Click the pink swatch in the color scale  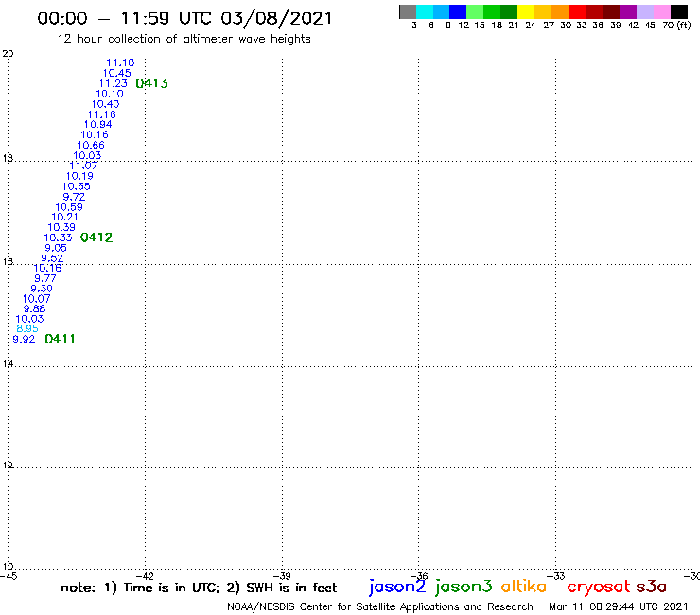point(662,11)
